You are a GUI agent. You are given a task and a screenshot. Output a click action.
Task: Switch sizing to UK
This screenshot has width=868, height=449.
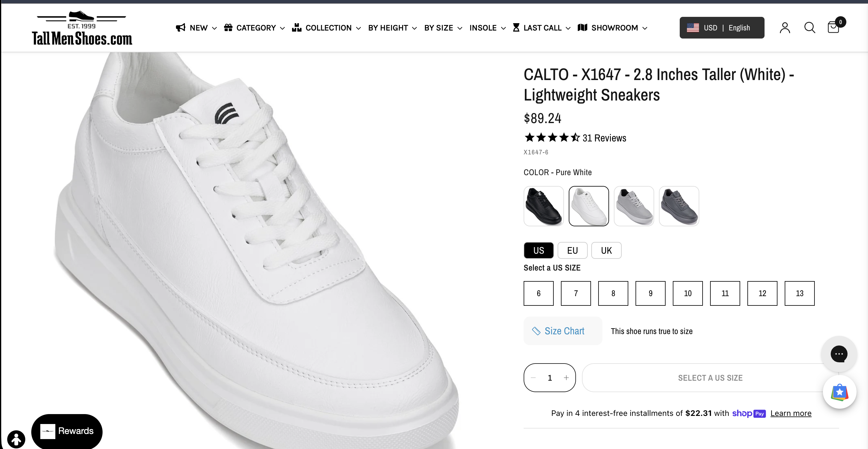pos(606,250)
